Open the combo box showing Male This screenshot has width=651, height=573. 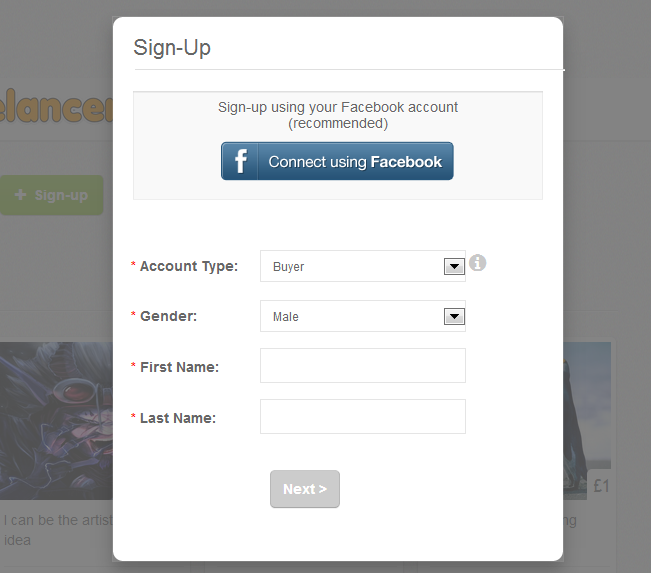(x=350, y=317)
